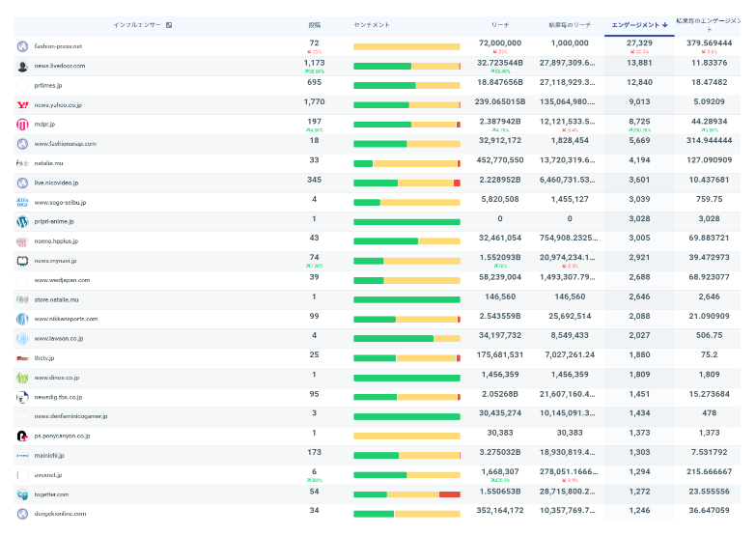Screen dimensions: 756x536
Task: Open the prtimes.jp influencer link
Action: click(48, 85)
